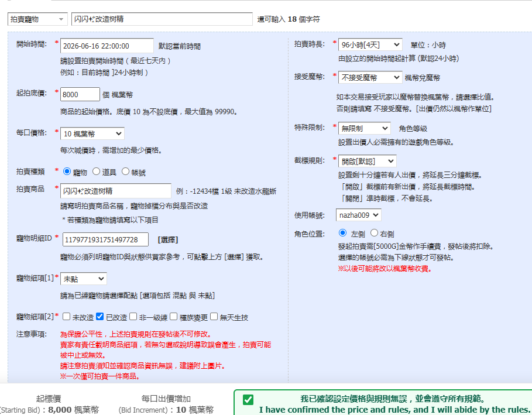
Task: Select 道具 auction type radio
Action: coord(97,172)
